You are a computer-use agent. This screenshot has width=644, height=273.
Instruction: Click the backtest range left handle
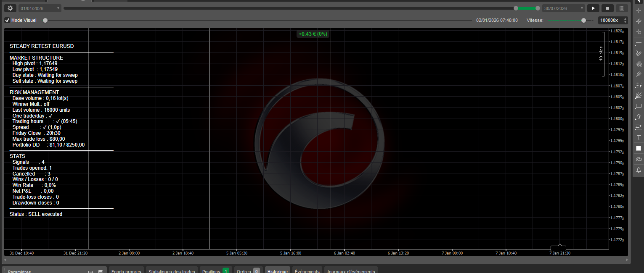click(516, 8)
